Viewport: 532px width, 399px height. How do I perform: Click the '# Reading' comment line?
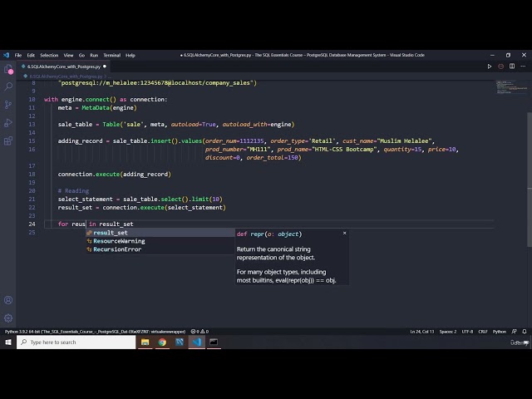point(73,190)
